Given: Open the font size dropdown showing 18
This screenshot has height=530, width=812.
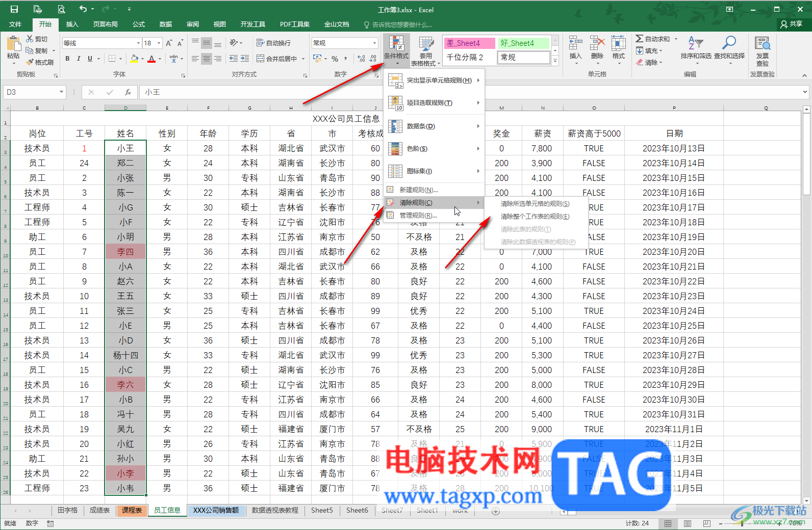Looking at the screenshot, I should point(159,43).
